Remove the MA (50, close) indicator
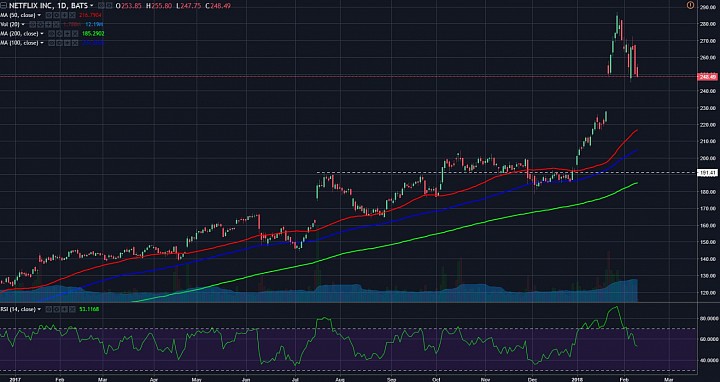 [73, 15]
